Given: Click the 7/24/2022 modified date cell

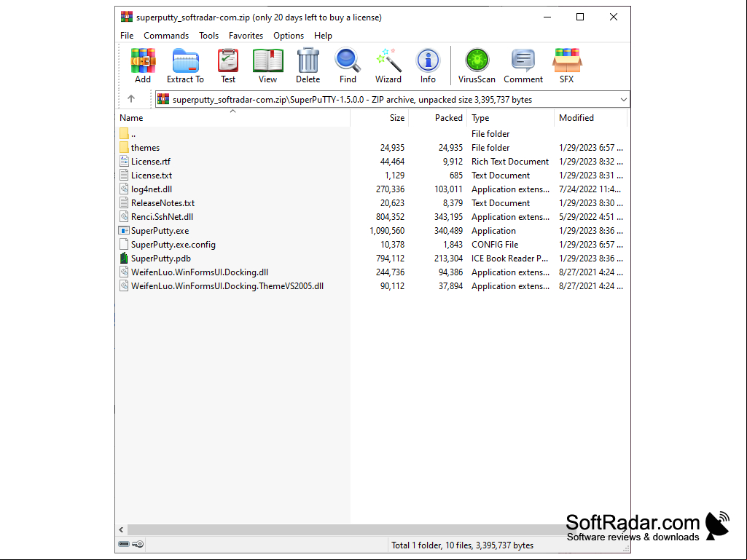Looking at the screenshot, I should (x=590, y=189).
